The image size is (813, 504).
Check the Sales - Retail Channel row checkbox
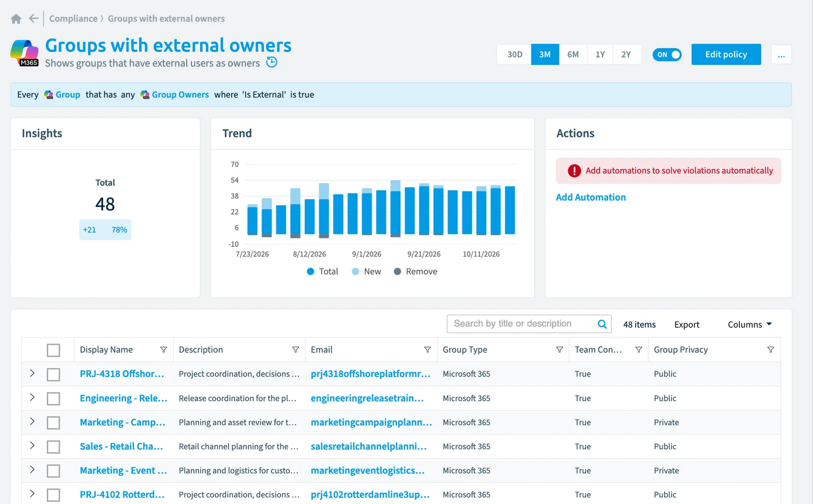(x=53, y=447)
